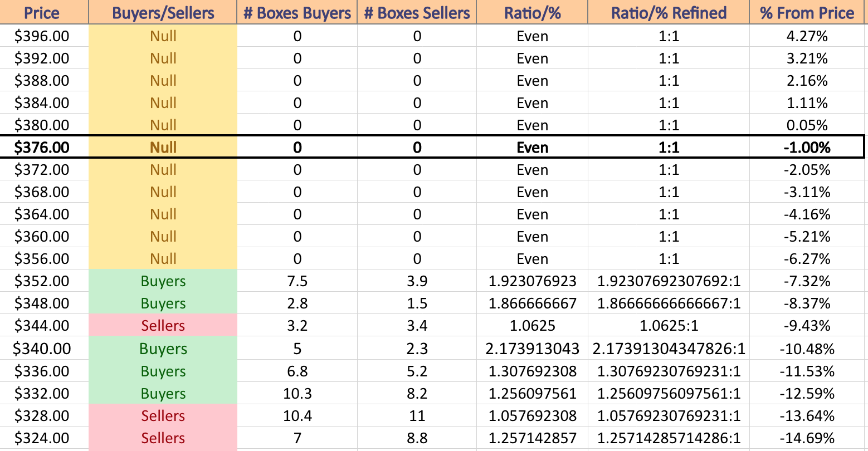Click the 10.4 boxes buyers value

coord(297,416)
